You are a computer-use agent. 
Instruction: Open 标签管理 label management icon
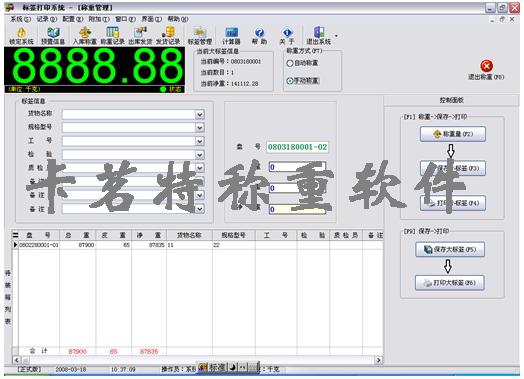(200, 36)
